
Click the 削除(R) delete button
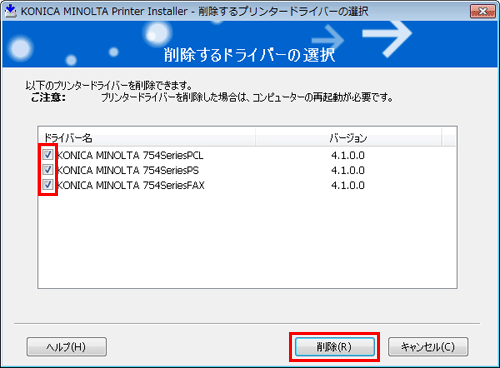(335, 347)
